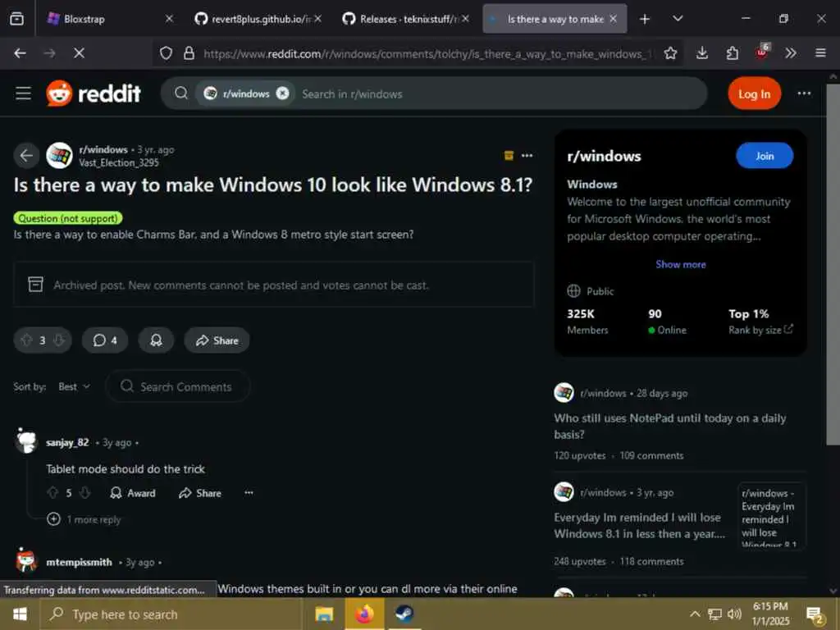Open the volume speaker tray icon
Viewport: 840px width, 630px height.
coord(734,614)
